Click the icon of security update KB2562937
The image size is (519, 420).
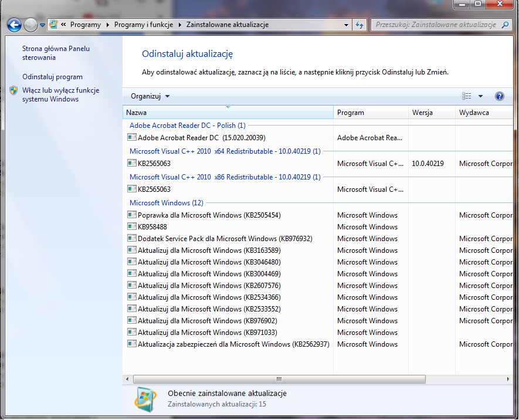132,344
